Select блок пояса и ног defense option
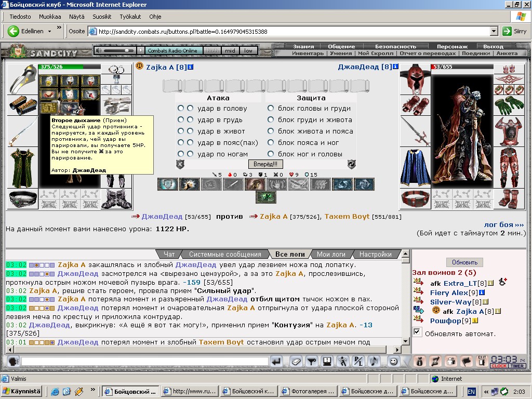The height and width of the screenshot is (399, 532). coord(270,142)
